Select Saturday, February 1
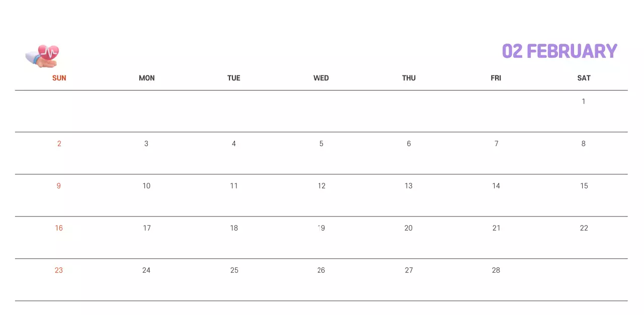Viewport: 644px width, 315px height. coord(584,101)
